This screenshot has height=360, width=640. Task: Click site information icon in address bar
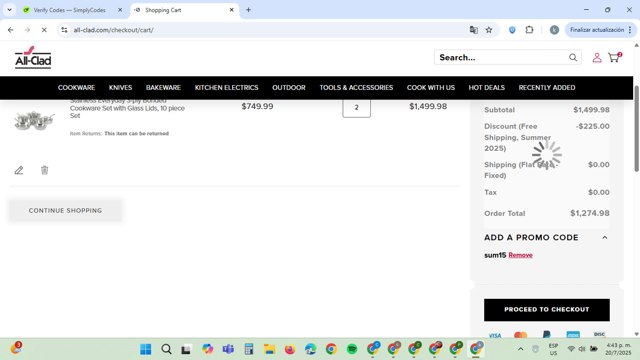[64, 30]
